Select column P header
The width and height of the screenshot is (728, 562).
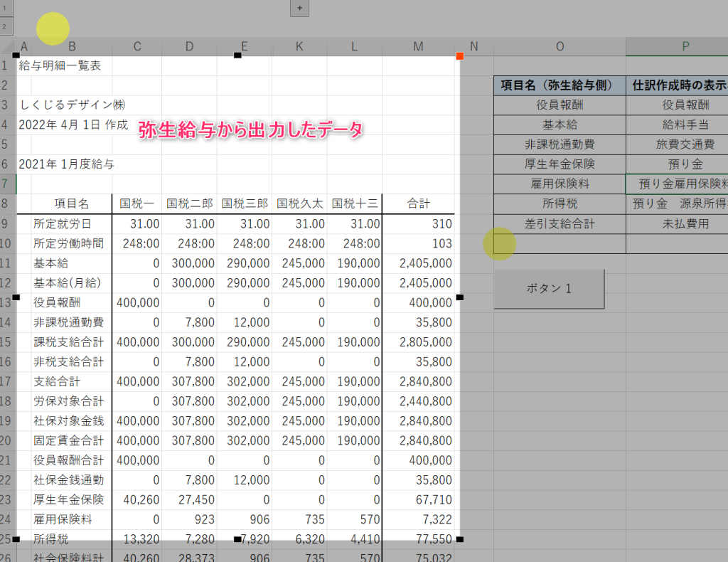pyautogui.click(x=685, y=47)
